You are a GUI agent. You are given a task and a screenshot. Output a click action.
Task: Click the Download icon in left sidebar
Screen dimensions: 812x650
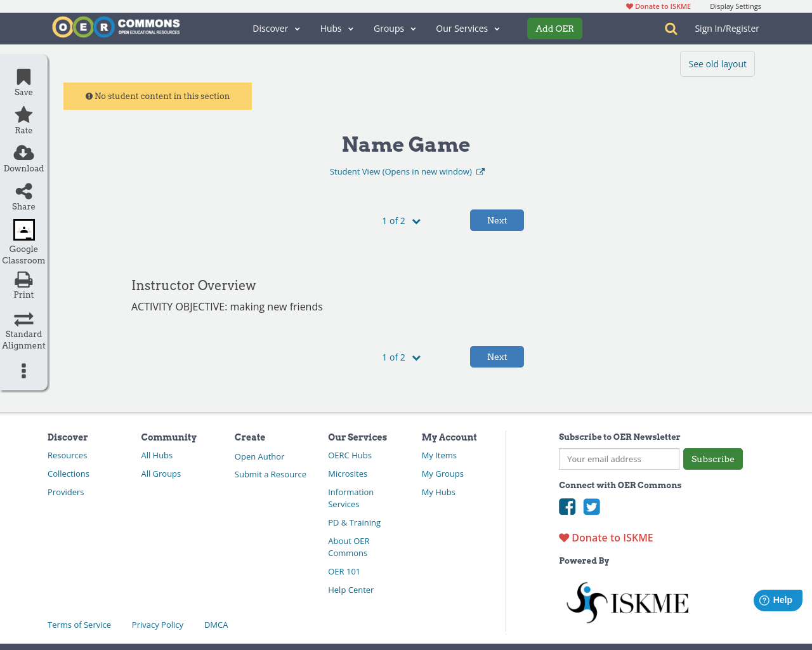pos(23,152)
